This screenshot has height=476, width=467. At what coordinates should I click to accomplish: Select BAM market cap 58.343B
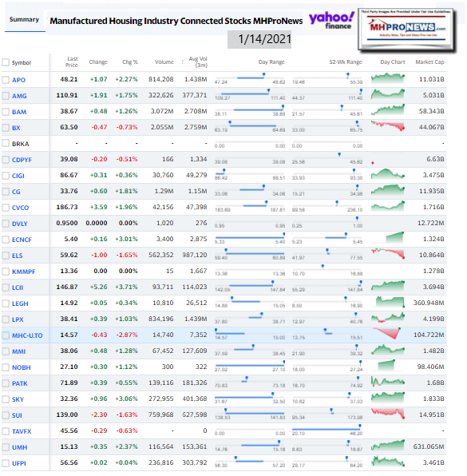click(x=432, y=111)
